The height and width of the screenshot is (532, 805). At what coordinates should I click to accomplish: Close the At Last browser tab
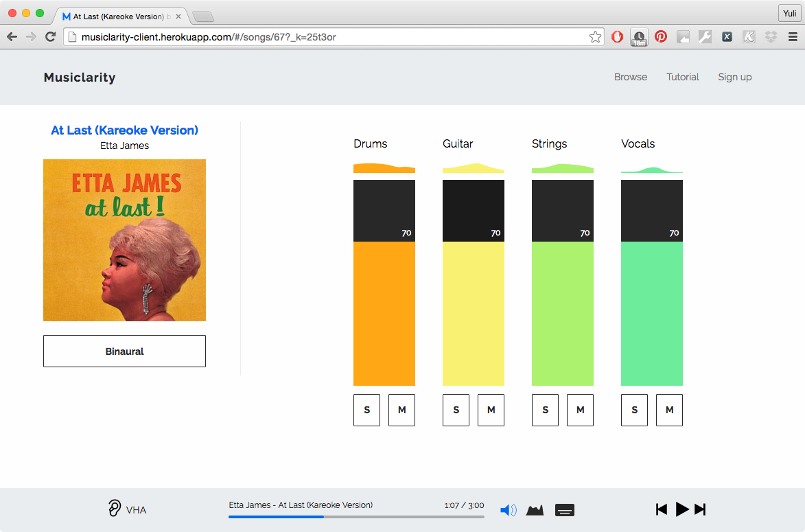178,16
